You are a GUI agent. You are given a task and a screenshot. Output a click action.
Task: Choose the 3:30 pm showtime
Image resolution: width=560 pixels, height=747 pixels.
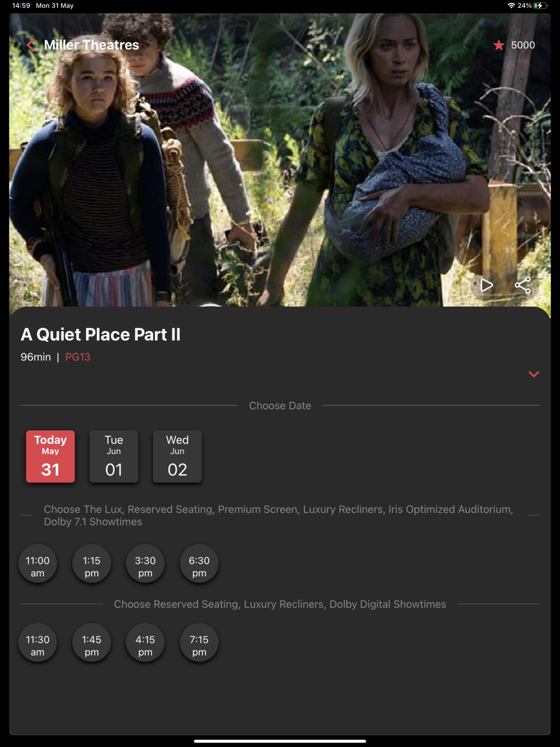point(145,563)
